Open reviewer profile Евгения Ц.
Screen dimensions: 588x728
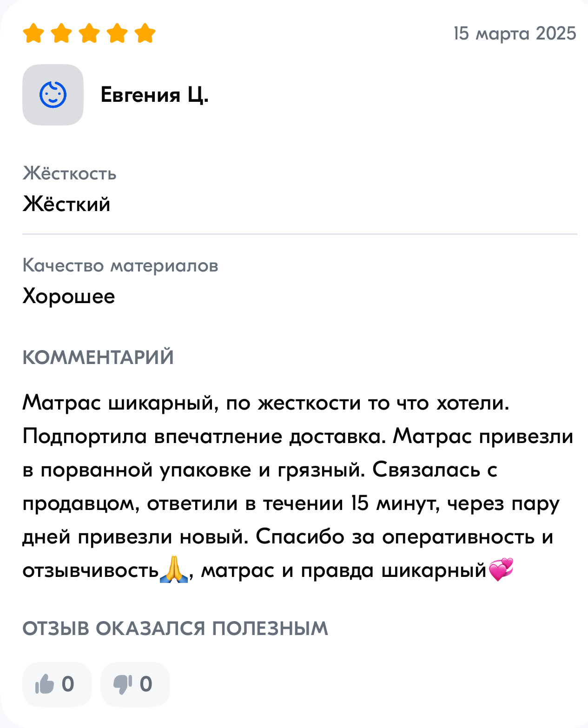click(x=154, y=95)
